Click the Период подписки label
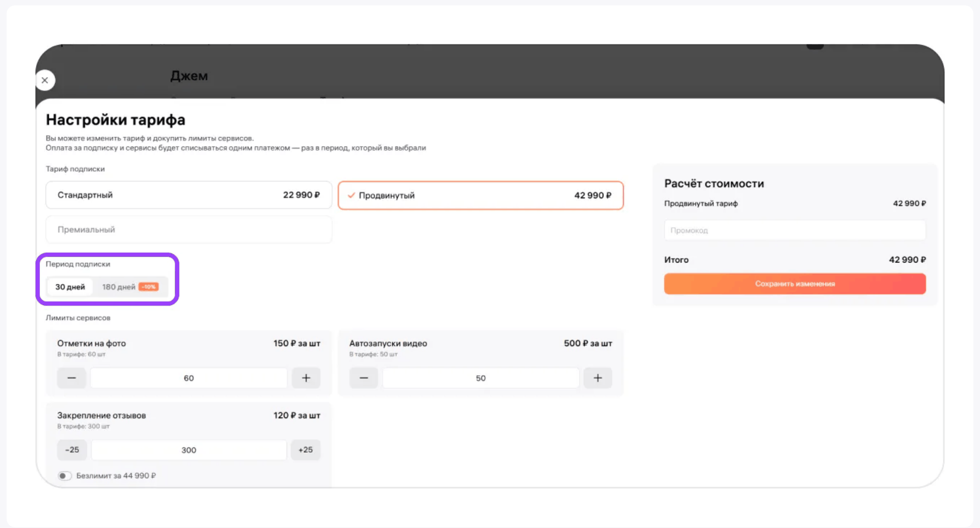Viewport: 980px width, 528px height. (x=78, y=264)
